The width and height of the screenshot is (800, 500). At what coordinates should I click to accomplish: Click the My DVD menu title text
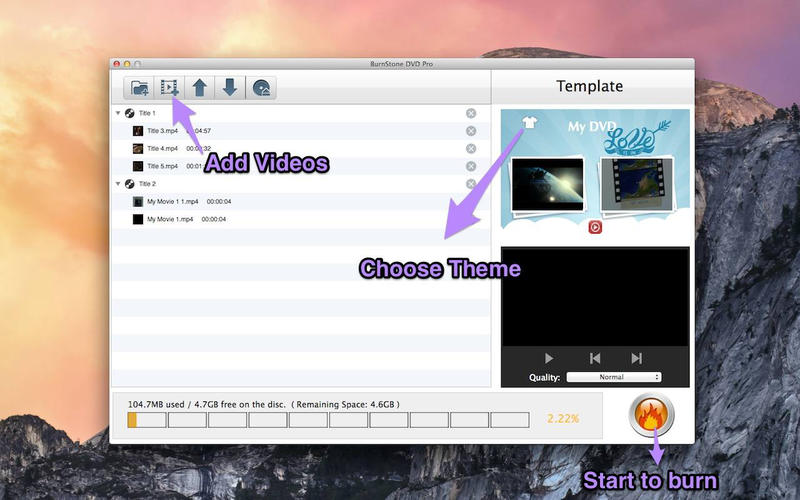coord(592,127)
